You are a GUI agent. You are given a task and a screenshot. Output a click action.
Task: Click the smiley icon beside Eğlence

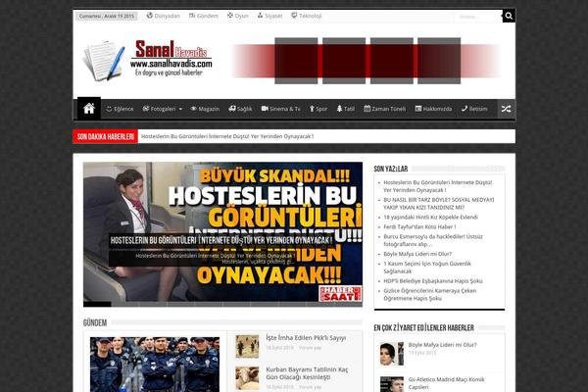click(x=109, y=109)
